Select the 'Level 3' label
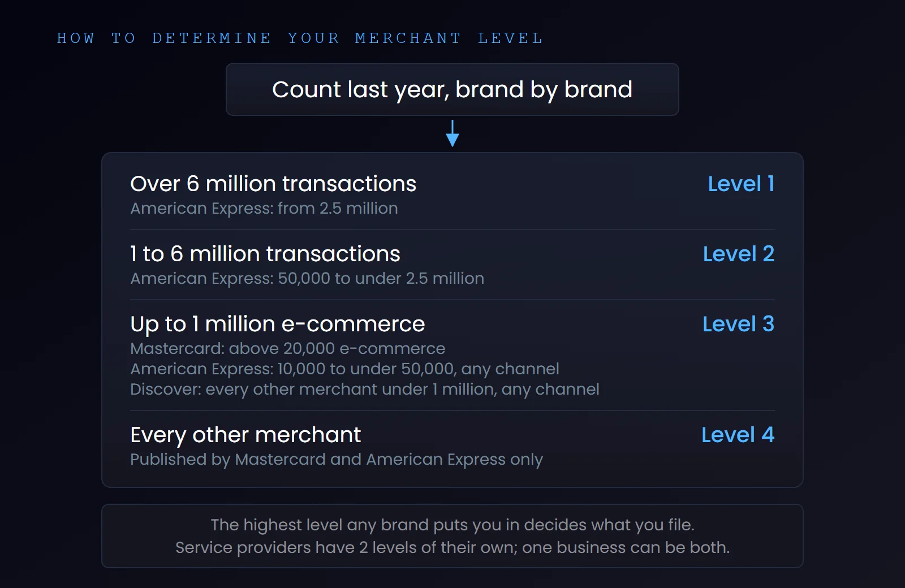Screen dimensions: 905x588 (738, 324)
